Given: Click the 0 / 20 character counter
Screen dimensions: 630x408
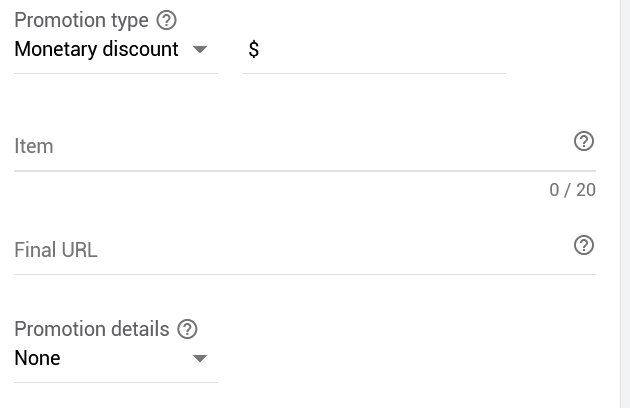Looking at the screenshot, I should (572, 190).
